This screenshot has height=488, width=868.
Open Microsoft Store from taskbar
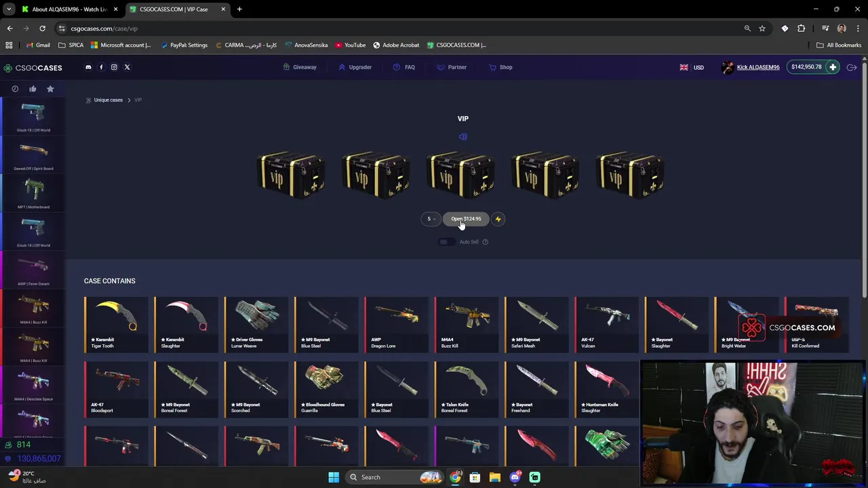point(475,477)
